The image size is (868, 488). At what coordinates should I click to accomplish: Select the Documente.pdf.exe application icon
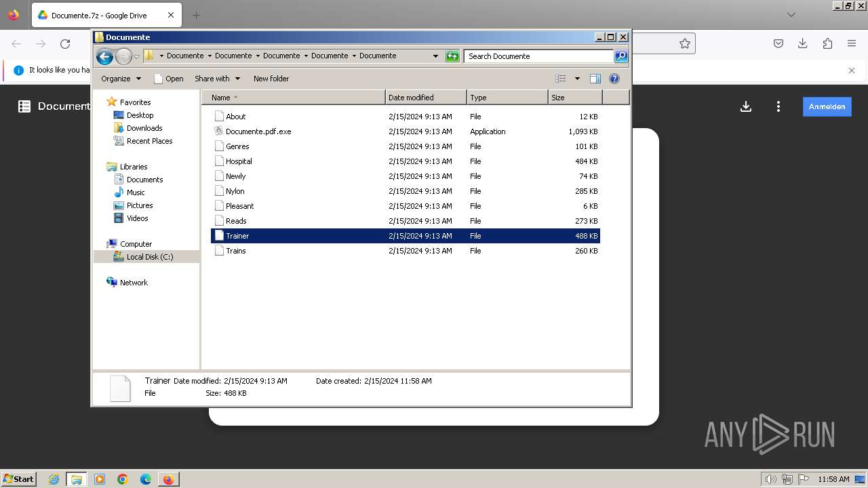[x=219, y=131]
